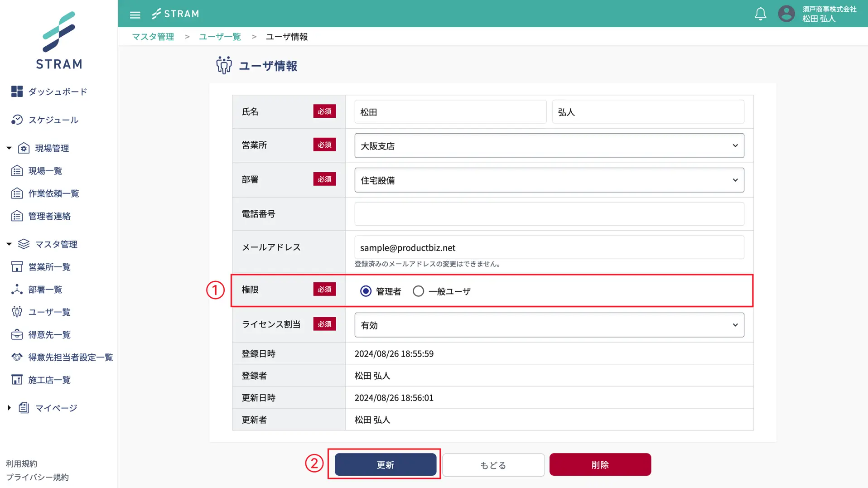Click the hamburger menu icon
The image size is (868, 488).
[x=135, y=14]
